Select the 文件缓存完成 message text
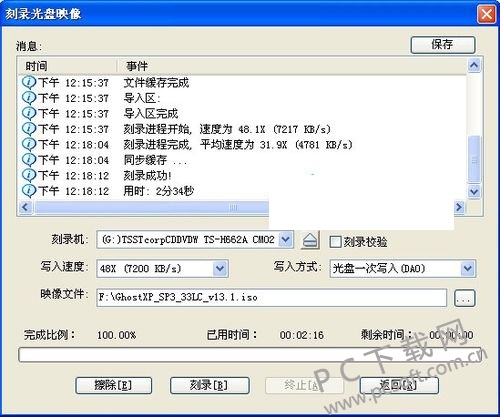500x417 pixels. coord(156,83)
